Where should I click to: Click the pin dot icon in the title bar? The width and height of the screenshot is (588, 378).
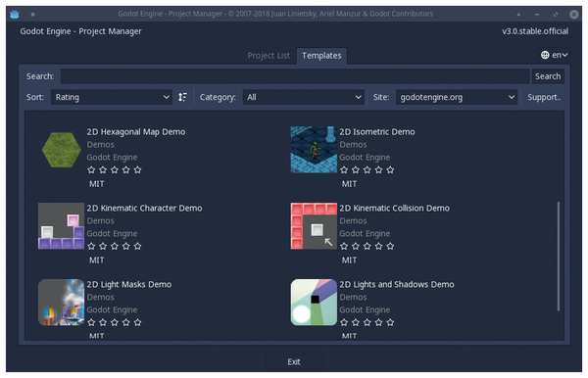coord(33,15)
